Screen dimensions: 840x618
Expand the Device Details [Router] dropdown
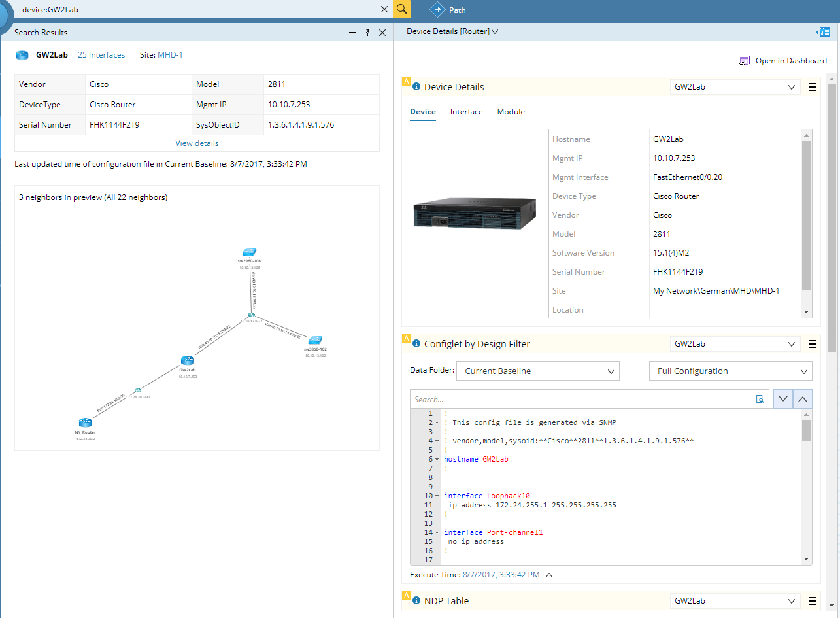click(452, 31)
